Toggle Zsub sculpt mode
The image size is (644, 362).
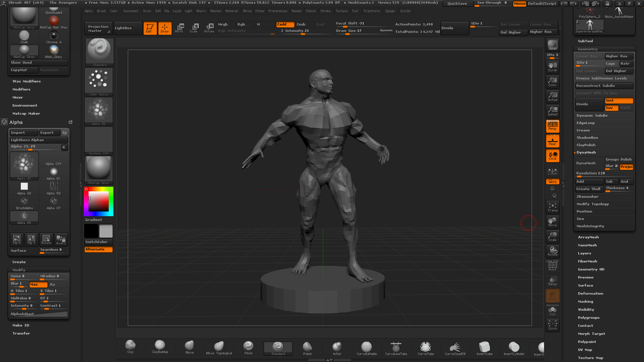tap(304, 24)
